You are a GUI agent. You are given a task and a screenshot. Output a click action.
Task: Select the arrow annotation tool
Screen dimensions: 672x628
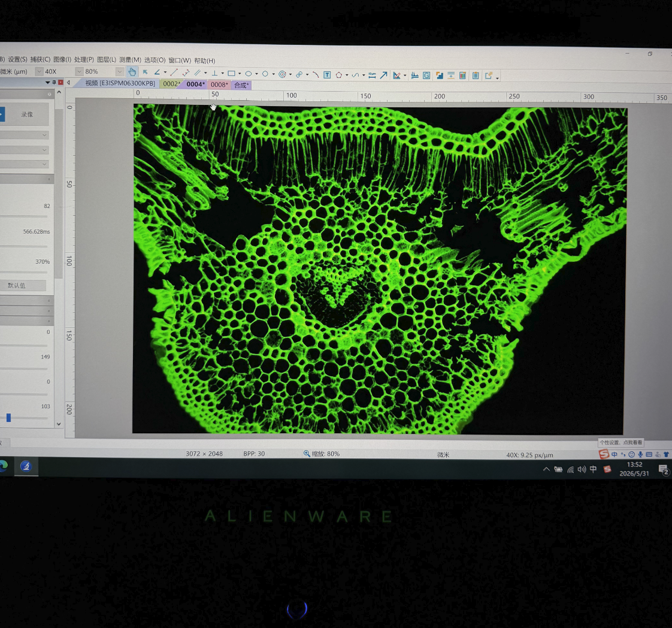[383, 76]
